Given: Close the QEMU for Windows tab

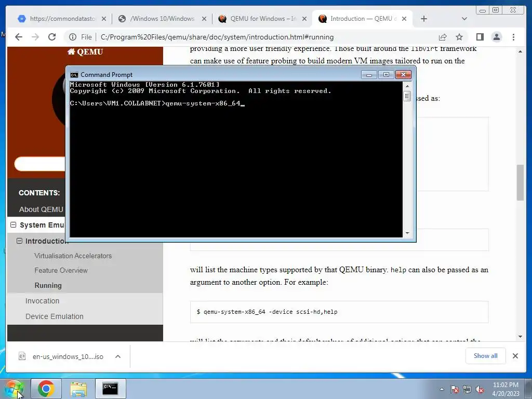Looking at the screenshot, I should (304, 19).
